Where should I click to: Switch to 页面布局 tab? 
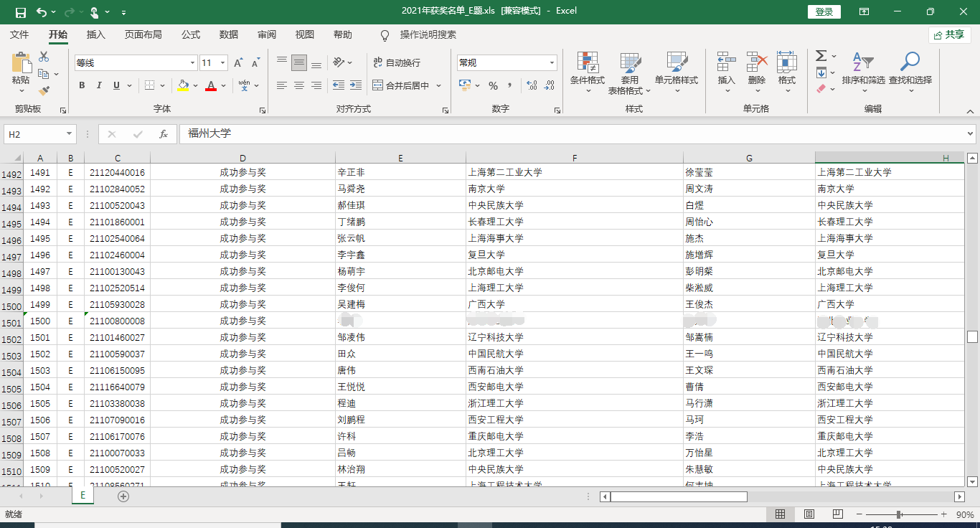pyautogui.click(x=143, y=34)
